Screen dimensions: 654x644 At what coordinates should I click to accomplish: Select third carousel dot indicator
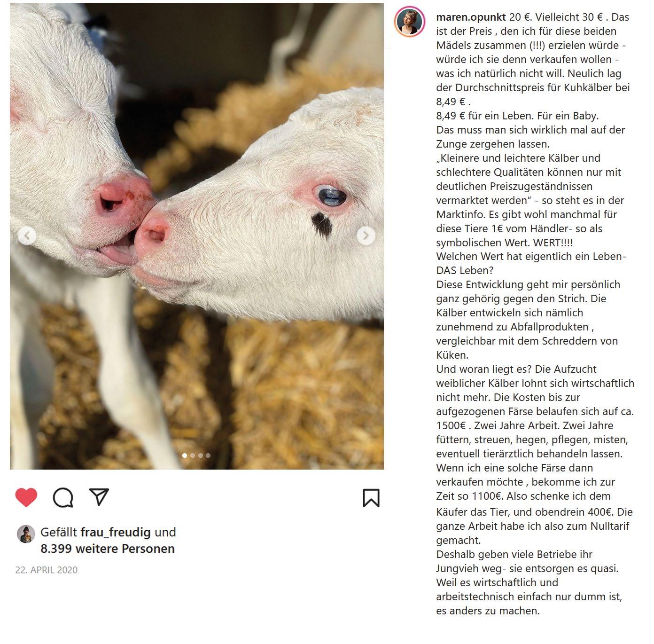(x=201, y=455)
